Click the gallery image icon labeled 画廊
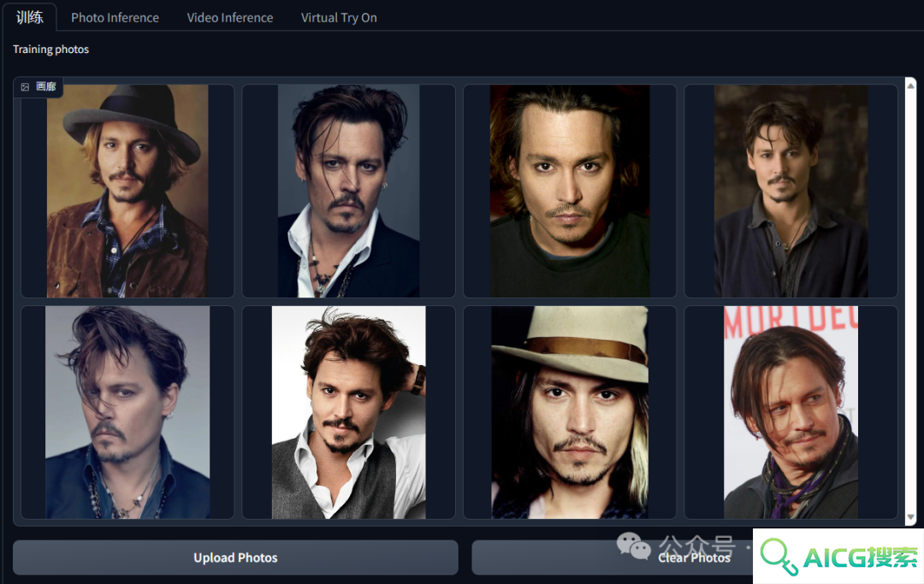This screenshot has height=584, width=924. (x=25, y=87)
